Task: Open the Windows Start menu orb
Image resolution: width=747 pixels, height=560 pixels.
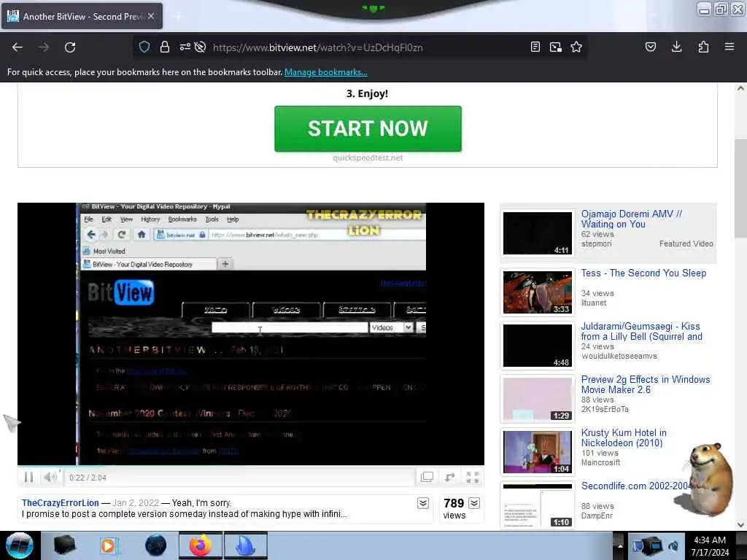Action: tap(20, 545)
